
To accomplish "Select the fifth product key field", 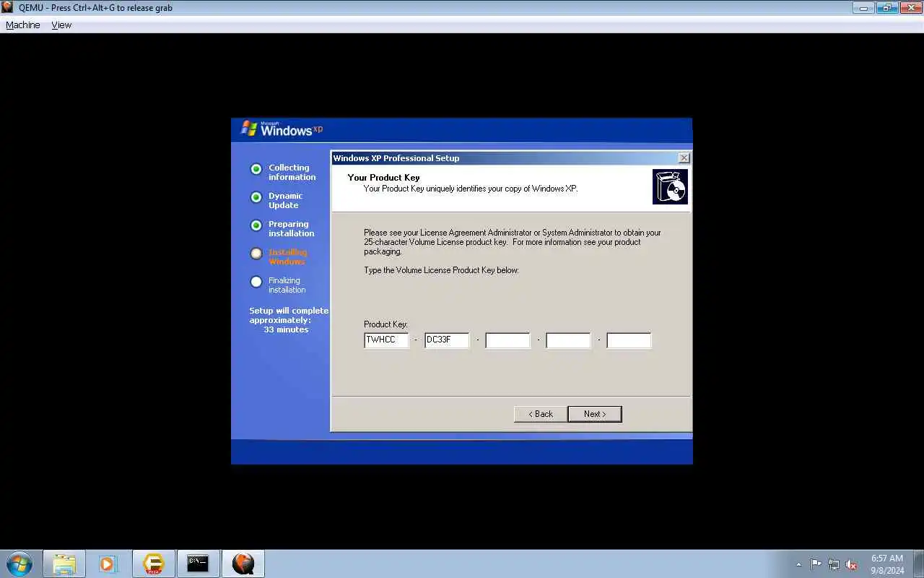I will click(x=629, y=340).
